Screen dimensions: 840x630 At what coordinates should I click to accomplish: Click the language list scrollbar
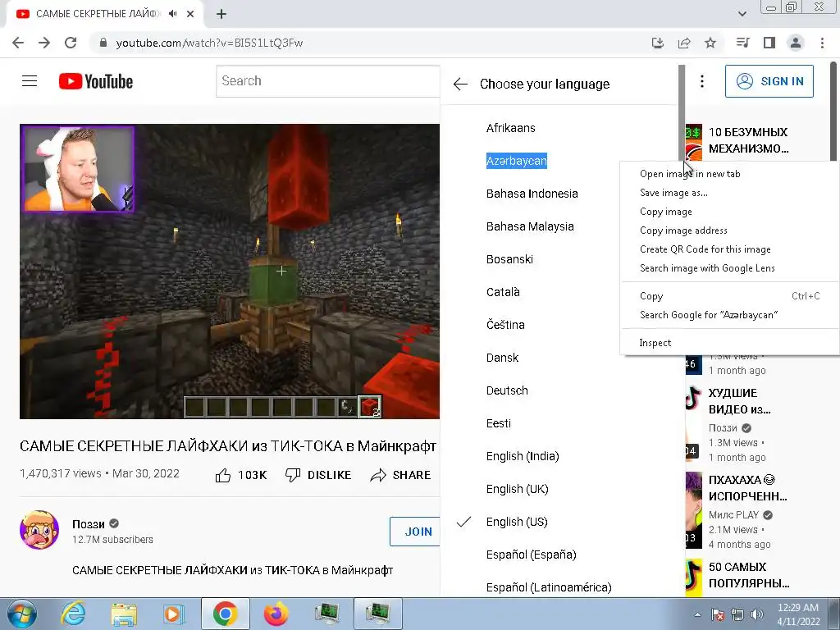coord(682,112)
